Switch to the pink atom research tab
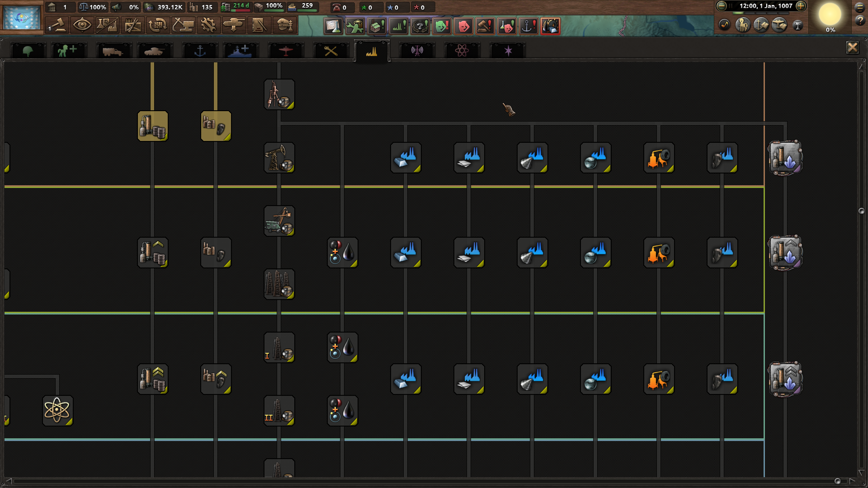Image resolution: width=868 pixels, height=488 pixels. 462,51
